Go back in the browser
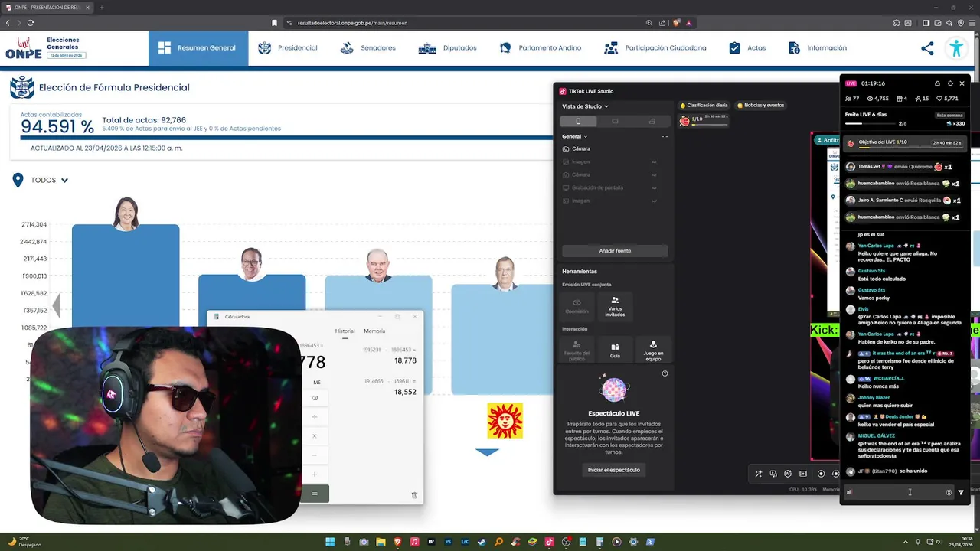Image resolution: width=980 pixels, height=551 pixels. coord(8,23)
